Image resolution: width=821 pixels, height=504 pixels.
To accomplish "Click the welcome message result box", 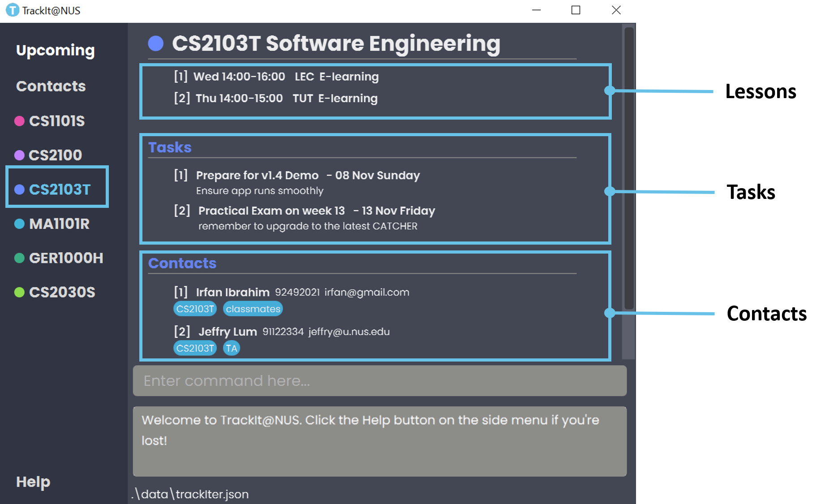I will click(x=379, y=441).
